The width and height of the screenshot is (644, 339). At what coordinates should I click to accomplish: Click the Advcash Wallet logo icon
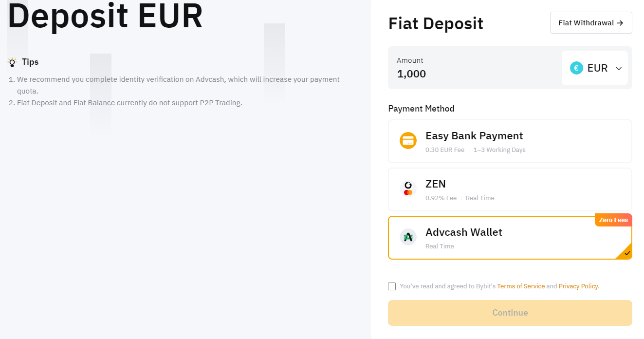click(408, 237)
